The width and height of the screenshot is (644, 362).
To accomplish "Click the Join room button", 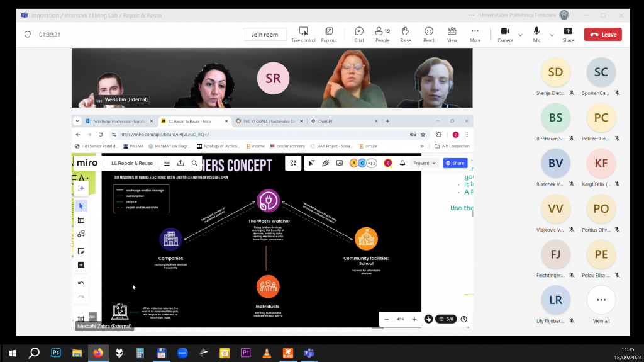I will (x=265, y=35).
